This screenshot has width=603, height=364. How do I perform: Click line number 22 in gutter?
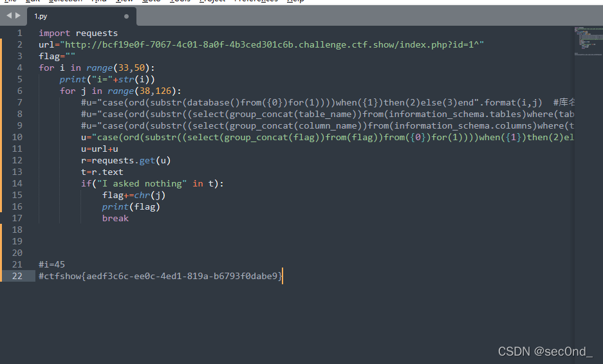tap(17, 276)
